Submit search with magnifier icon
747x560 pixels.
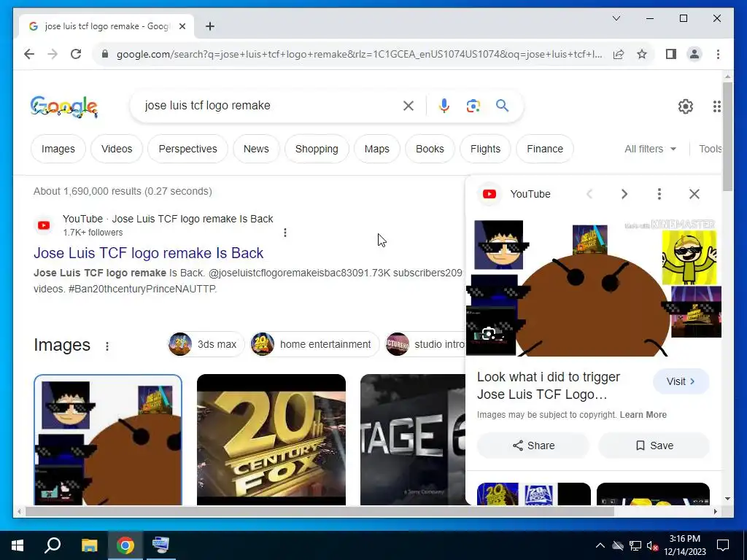(x=502, y=106)
